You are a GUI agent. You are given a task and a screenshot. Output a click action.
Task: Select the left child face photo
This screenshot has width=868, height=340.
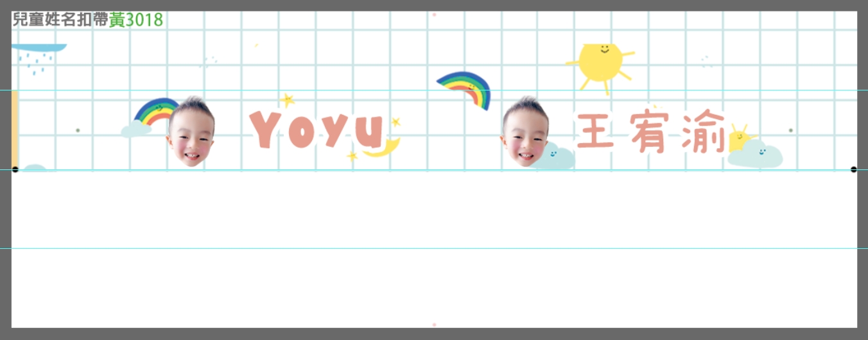191,133
